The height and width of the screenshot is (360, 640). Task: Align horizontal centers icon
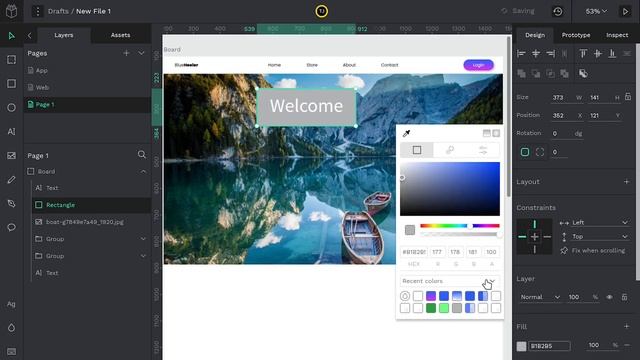(x=536, y=53)
